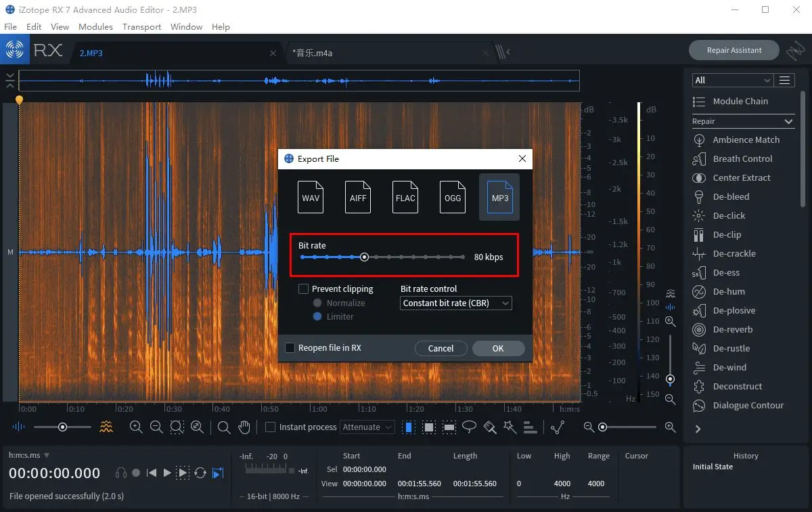
Task: Switch to the 2.MP3 tab
Action: (91, 52)
